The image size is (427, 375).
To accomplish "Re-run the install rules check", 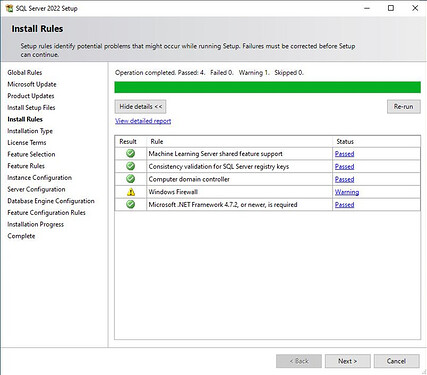I will click(404, 107).
